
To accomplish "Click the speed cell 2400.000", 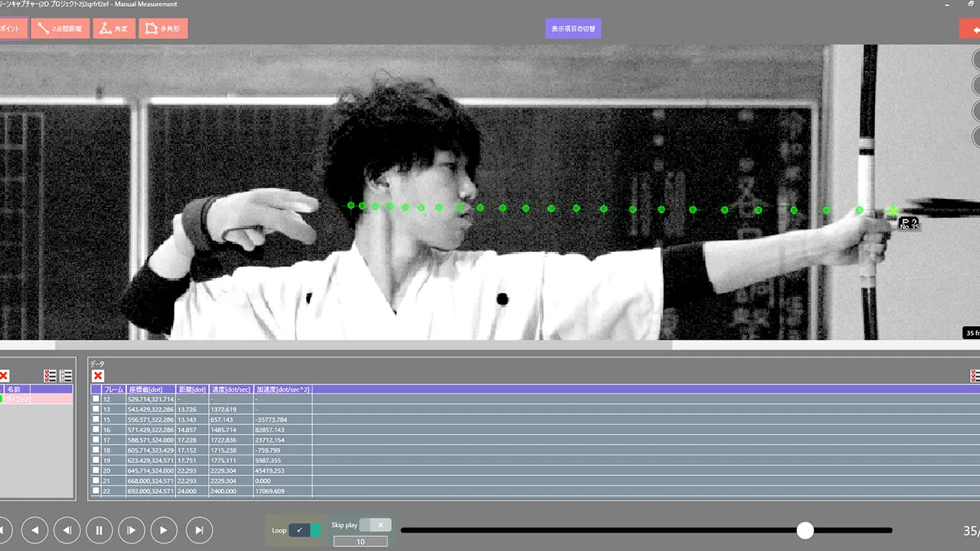I will [x=231, y=491].
